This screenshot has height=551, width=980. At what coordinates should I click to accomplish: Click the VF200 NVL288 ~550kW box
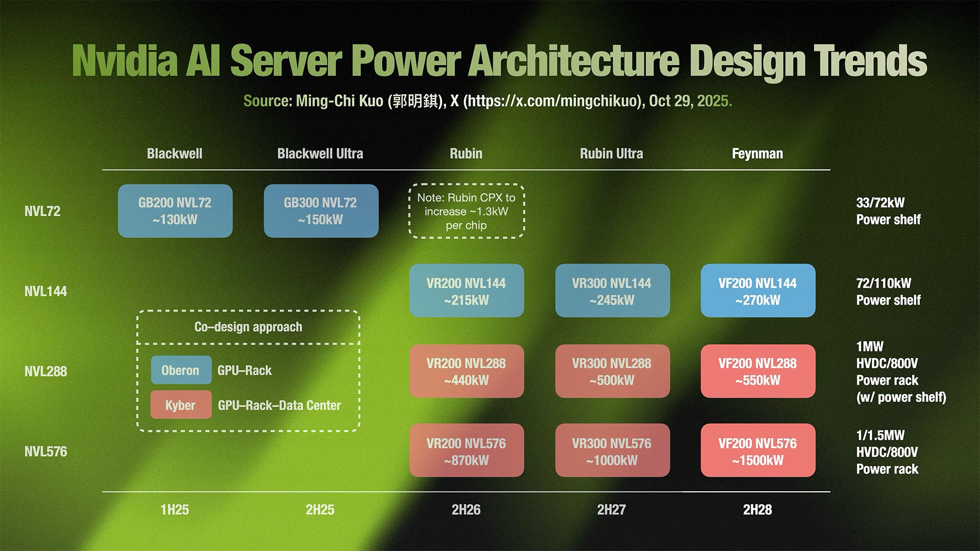pyautogui.click(x=757, y=371)
